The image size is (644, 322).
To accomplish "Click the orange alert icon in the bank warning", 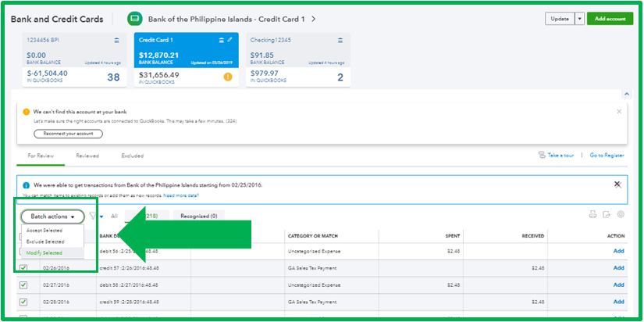I will pyautogui.click(x=27, y=112).
